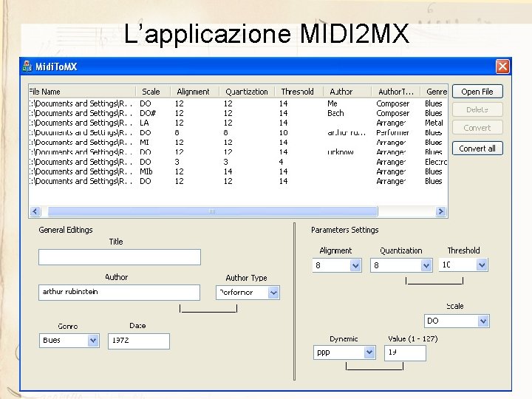Click the right arrow of horizontal scrollbar
This screenshot has width=532, height=399.
coord(440,211)
